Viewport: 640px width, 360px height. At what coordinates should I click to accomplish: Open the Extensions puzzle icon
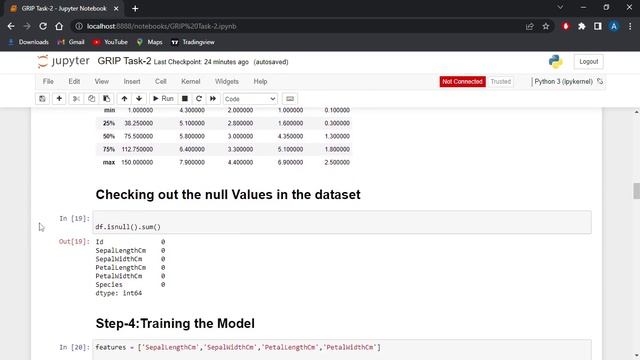click(582, 26)
